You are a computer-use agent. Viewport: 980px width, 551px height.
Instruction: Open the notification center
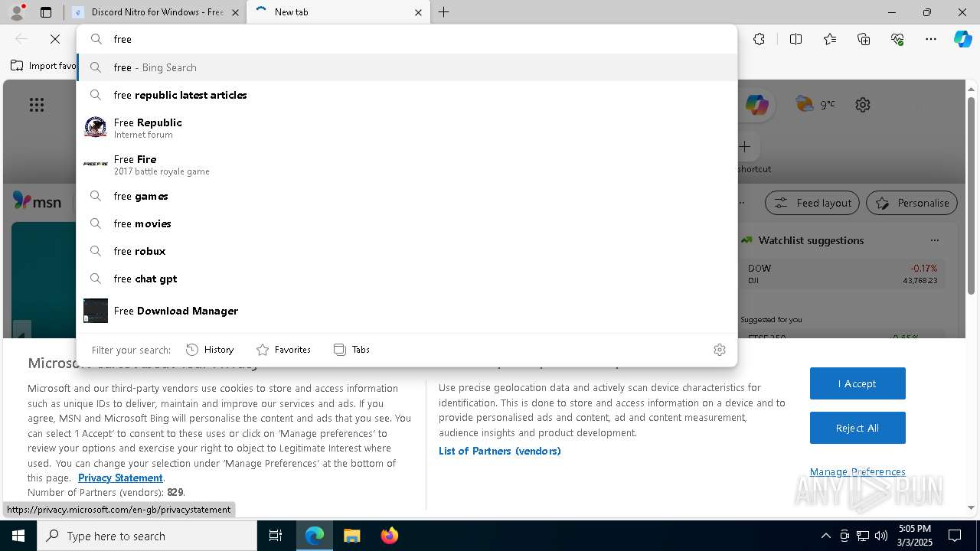point(955,536)
